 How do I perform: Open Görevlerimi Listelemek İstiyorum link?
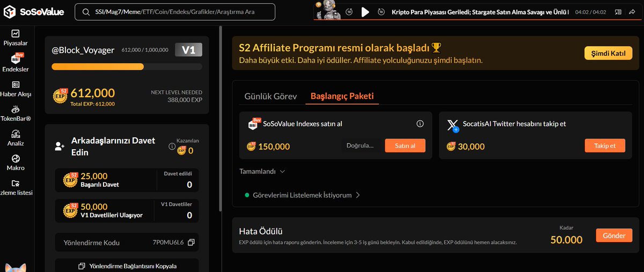coord(302,195)
